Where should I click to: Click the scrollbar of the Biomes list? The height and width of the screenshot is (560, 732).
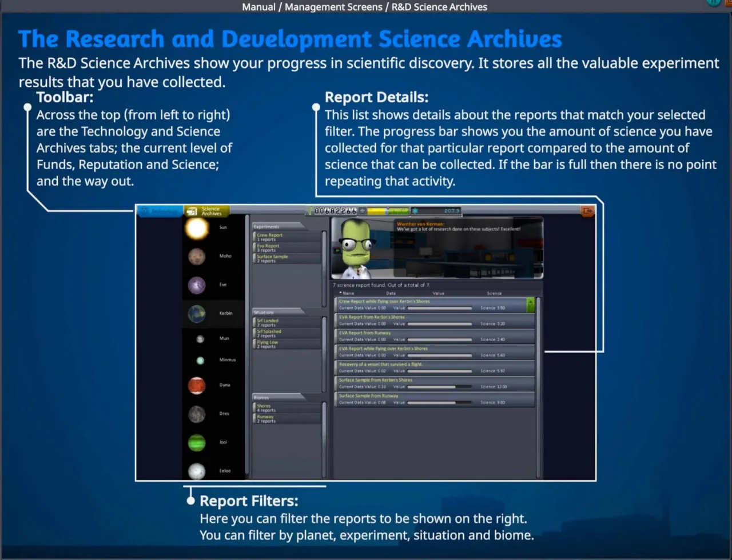[x=324, y=439]
